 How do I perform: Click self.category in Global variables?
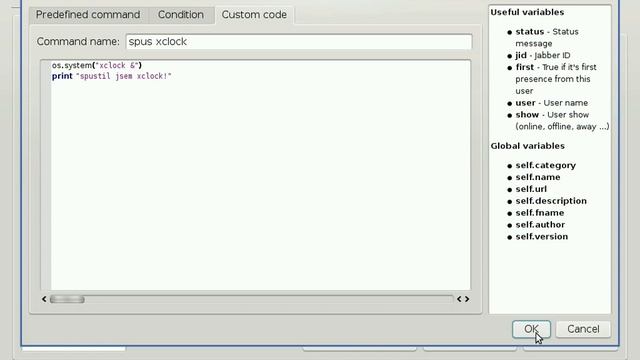point(545,165)
